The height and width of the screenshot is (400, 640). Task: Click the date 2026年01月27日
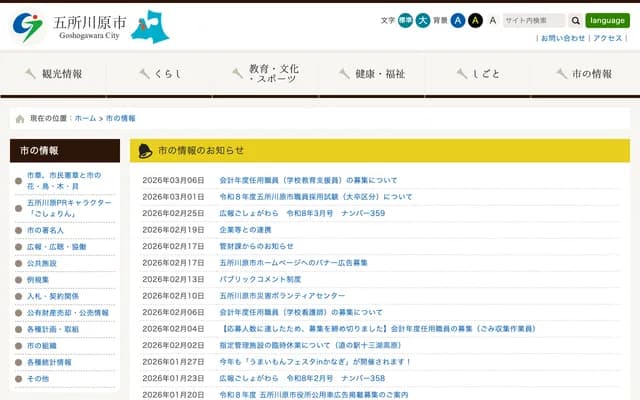pyautogui.click(x=173, y=362)
